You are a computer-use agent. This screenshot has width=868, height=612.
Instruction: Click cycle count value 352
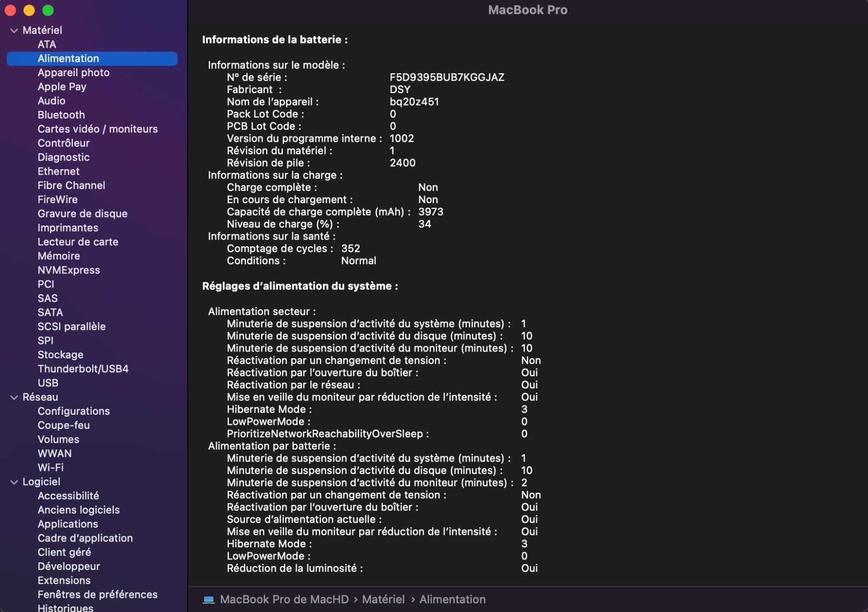351,248
